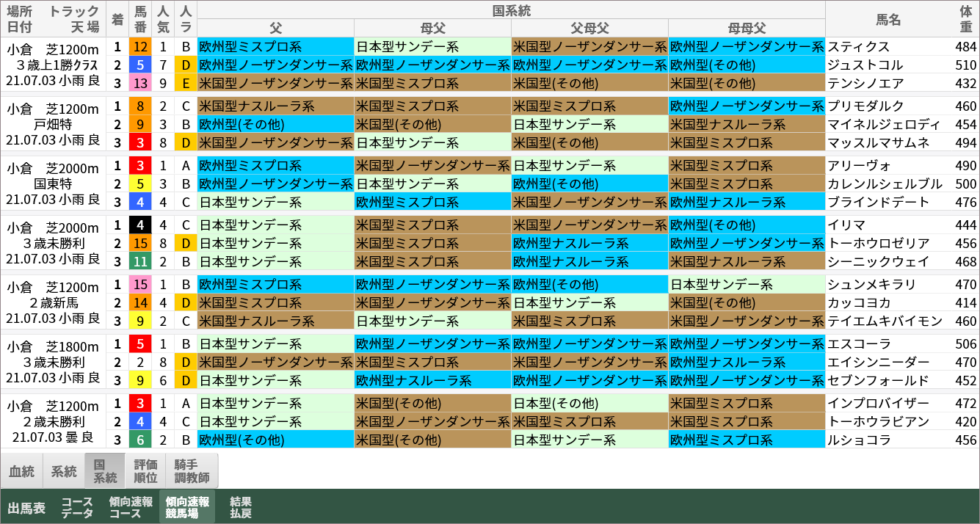Click horse name スティクス
980x524 pixels.
point(858,46)
